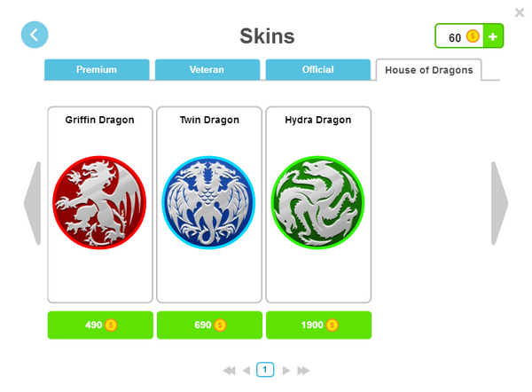This screenshot has width=532, height=392.
Task: Open the Official skins tab
Action: coord(318,69)
